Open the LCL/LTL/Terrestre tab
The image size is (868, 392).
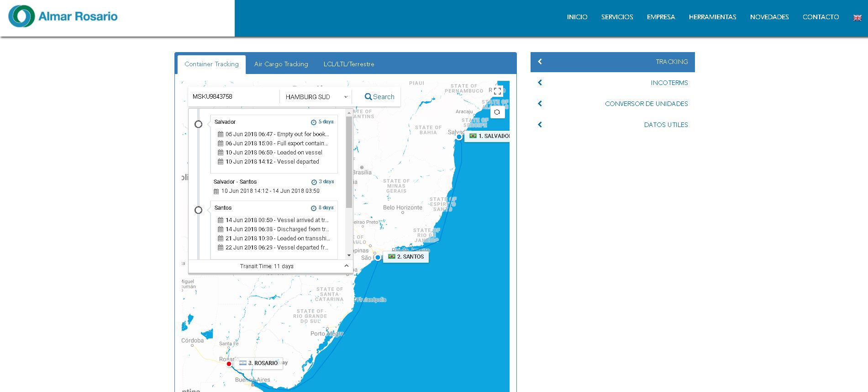pos(348,64)
